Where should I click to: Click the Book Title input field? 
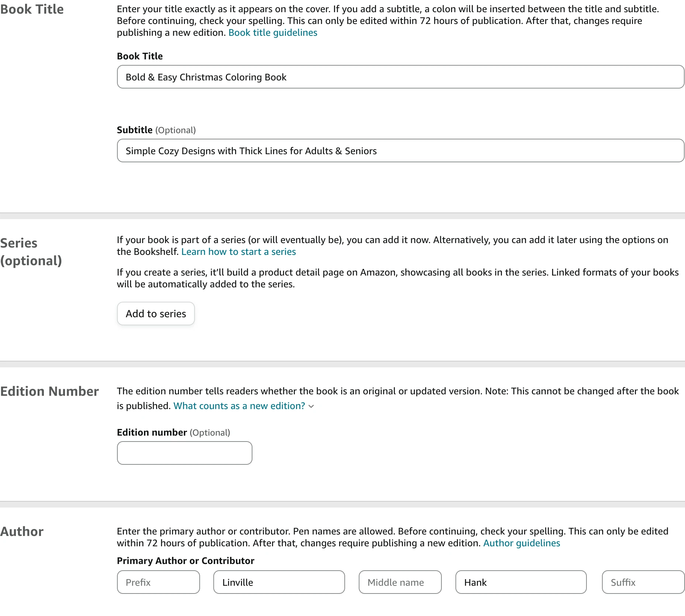pos(400,77)
